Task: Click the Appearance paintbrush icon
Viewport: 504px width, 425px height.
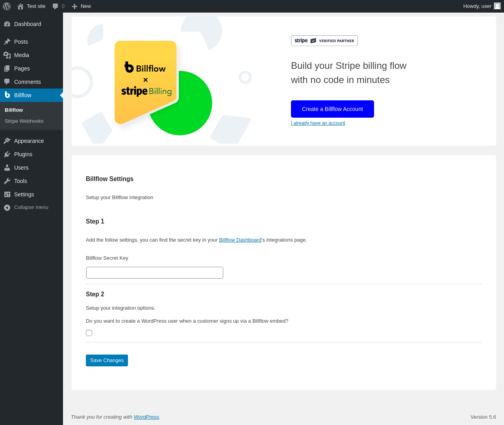Action: pyautogui.click(x=7, y=141)
